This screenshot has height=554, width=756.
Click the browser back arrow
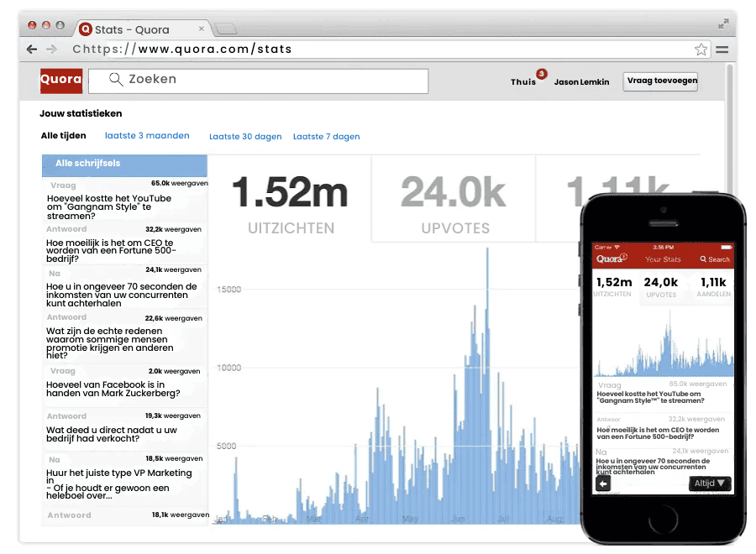click(x=32, y=50)
